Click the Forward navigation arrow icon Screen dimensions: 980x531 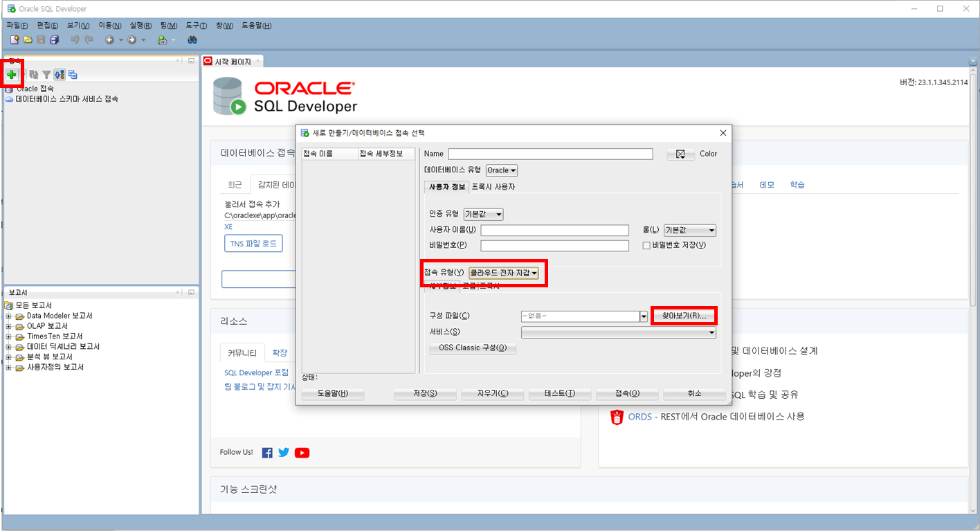pyautogui.click(x=131, y=40)
